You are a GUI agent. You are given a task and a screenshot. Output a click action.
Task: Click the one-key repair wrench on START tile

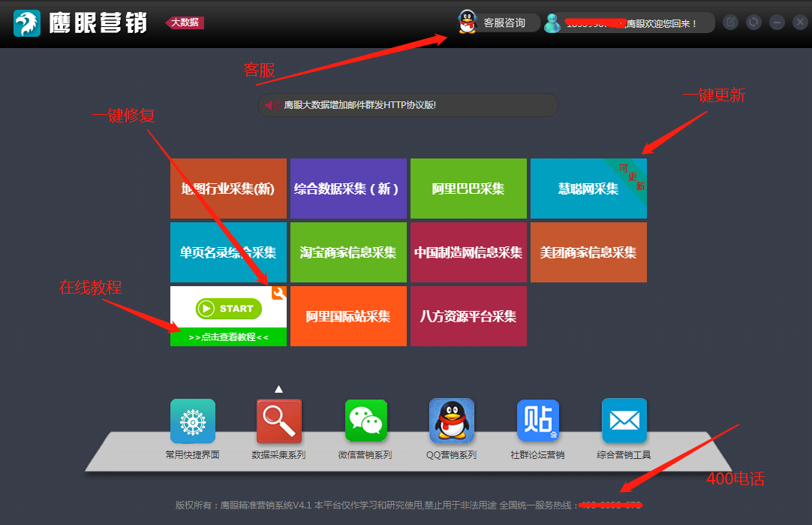(x=277, y=293)
